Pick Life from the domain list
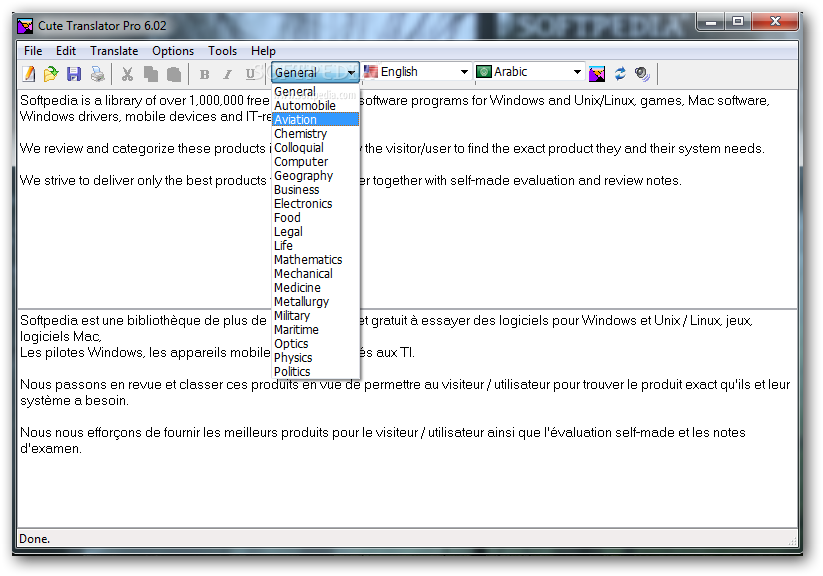The height and width of the screenshot is (576, 823). click(x=315, y=245)
